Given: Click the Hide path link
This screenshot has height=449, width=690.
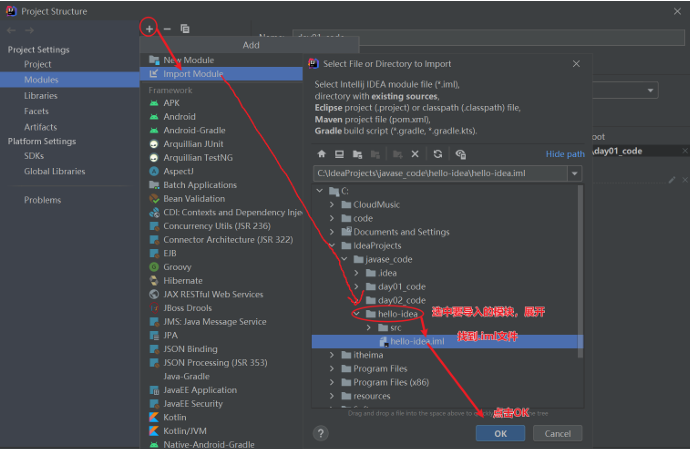Looking at the screenshot, I should (565, 154).
